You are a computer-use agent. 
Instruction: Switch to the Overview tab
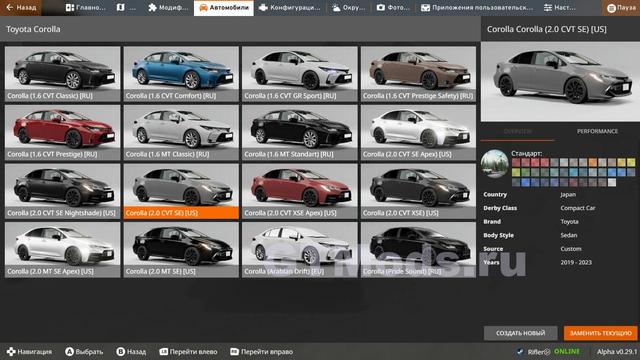518,131
